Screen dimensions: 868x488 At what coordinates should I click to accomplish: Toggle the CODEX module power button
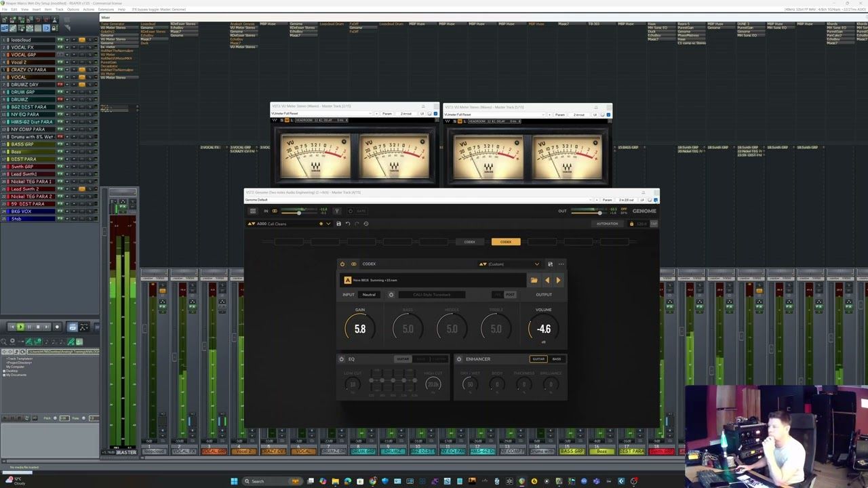click(x=342, y=264)
